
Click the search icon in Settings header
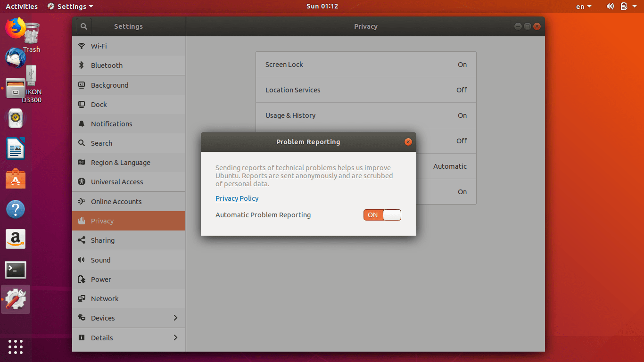83,26
